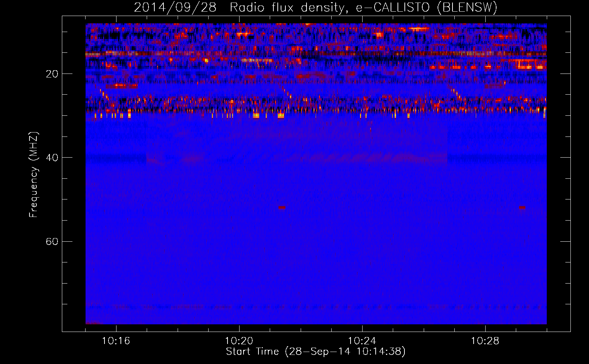Click the "20" frequency tick label
Screen dimensions: 589x364
point(52,74)
